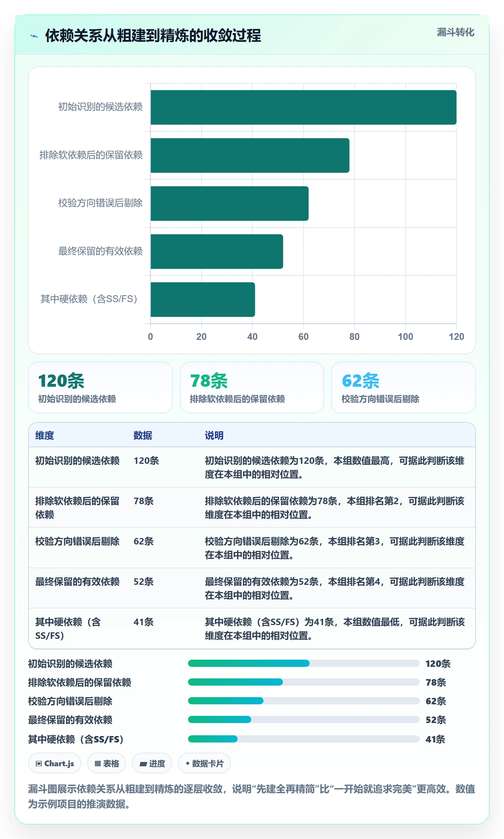
Task: Click the Chart.js tag chip
Action: pyautogui.click(x=55, y=763)
